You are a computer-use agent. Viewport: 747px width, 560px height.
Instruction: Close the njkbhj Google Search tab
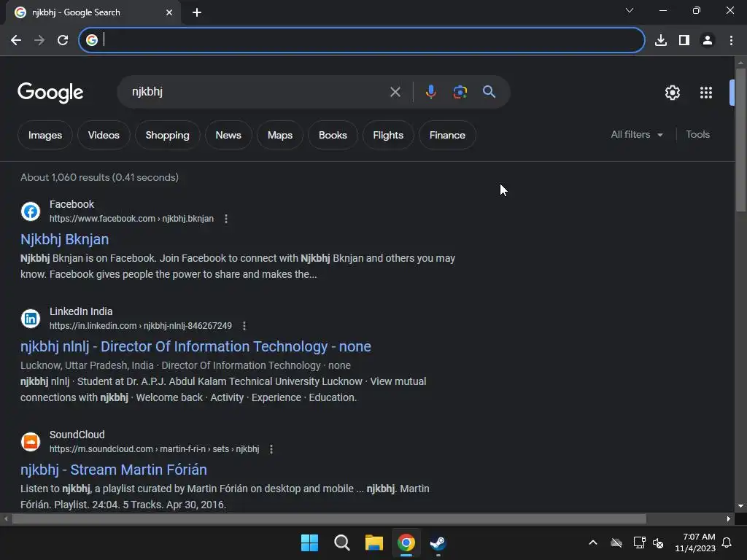169,12
